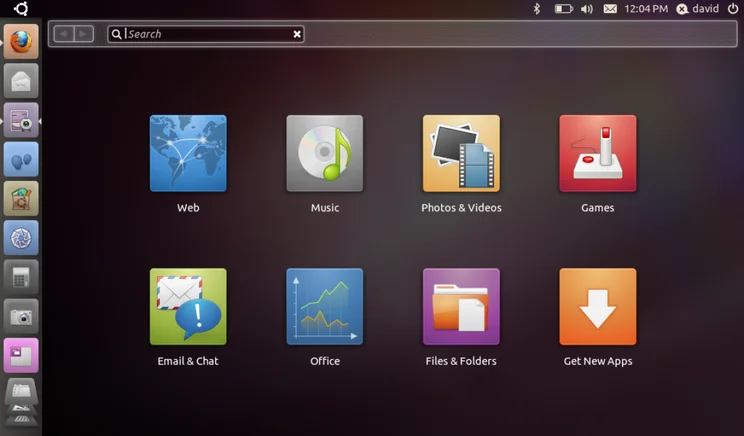Open the Files & Folders tile

(461, 306)
